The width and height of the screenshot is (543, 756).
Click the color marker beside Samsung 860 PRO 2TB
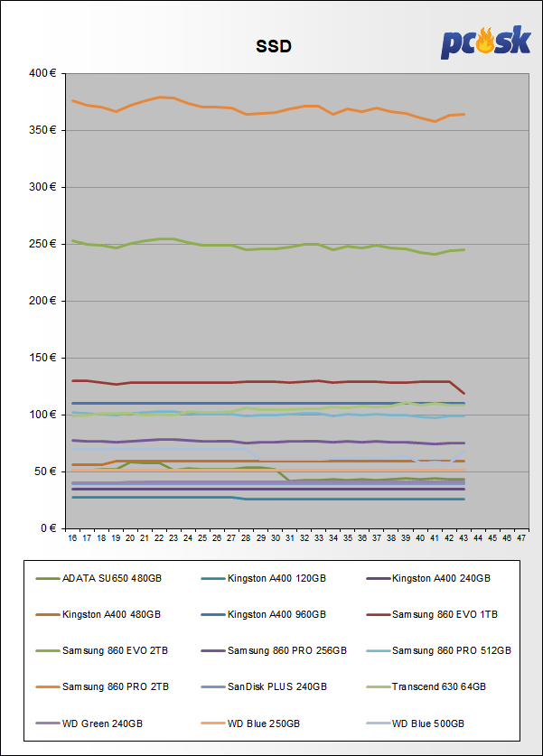pos(47,686)
